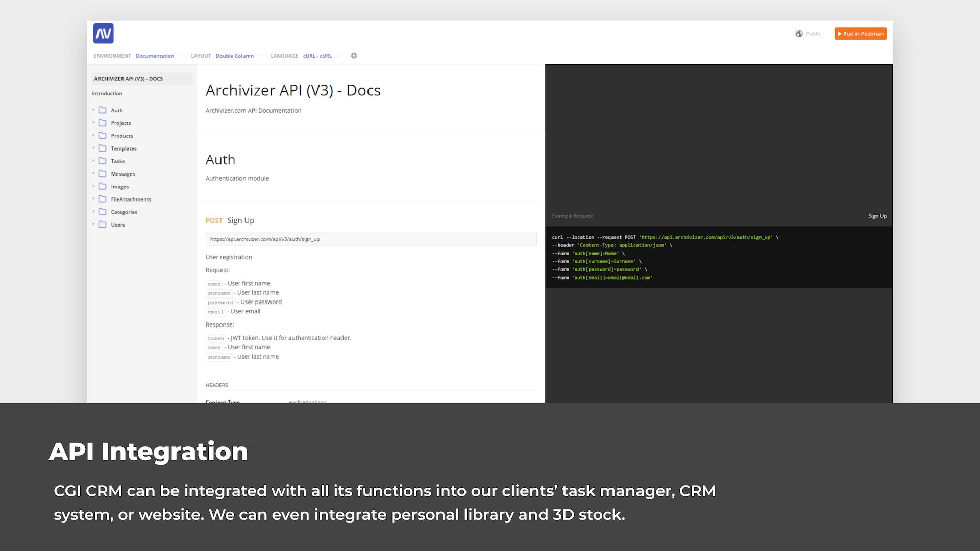980x551 pixels.
Task: Select the FileAttachments label in sidebar
Action: point(131,199)
